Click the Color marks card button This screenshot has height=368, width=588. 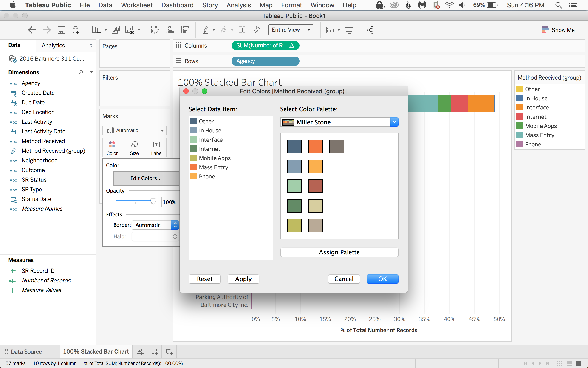(x=112, y=148)
